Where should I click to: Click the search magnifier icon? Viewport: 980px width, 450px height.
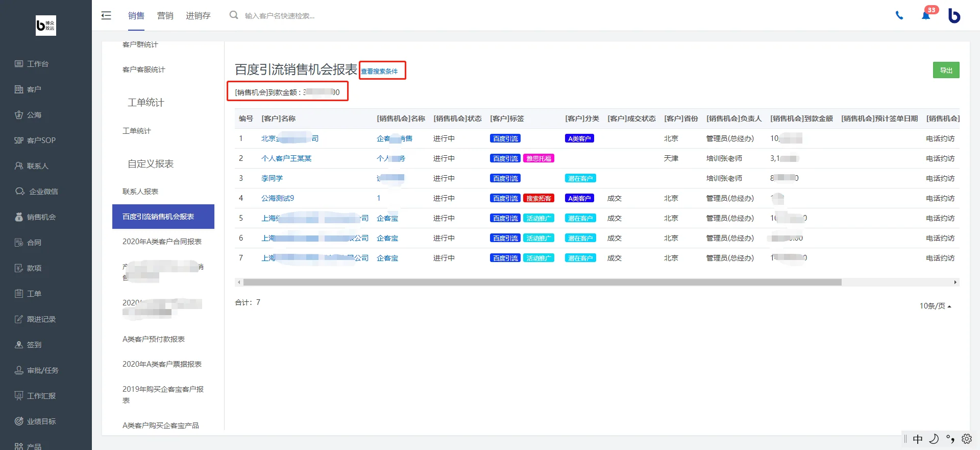point(234,15)
